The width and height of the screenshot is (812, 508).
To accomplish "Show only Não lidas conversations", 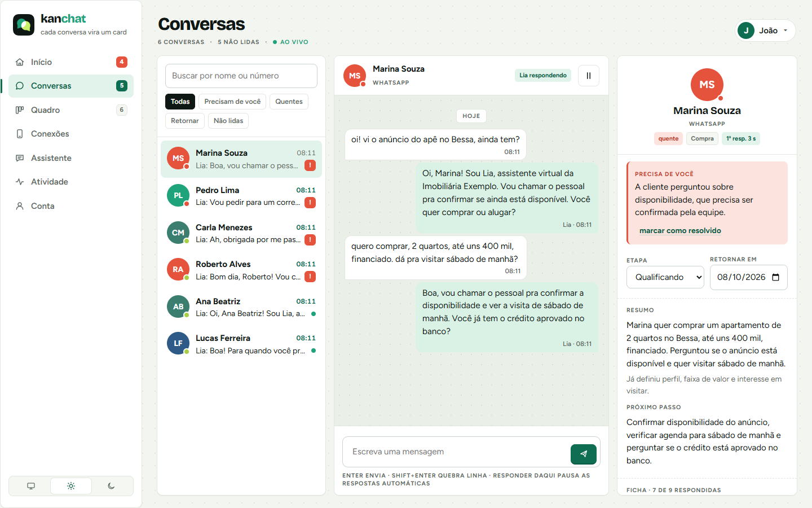I will click(x=228, y=121).
